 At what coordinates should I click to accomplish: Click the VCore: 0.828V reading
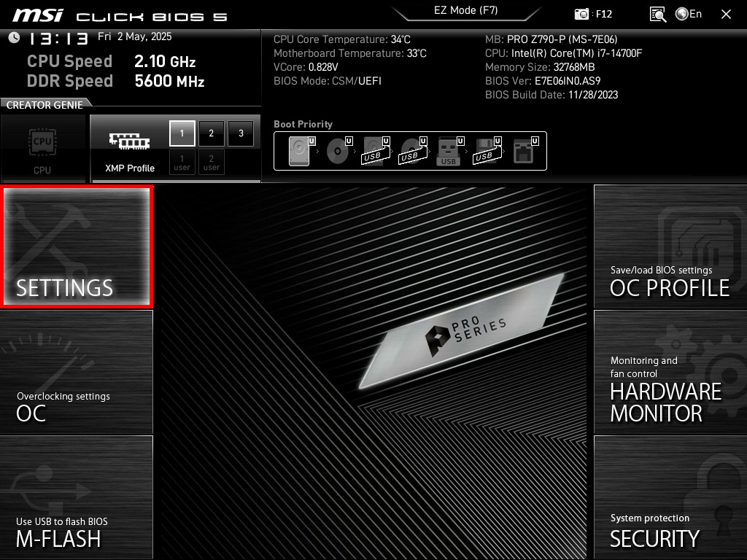[306, 67]
